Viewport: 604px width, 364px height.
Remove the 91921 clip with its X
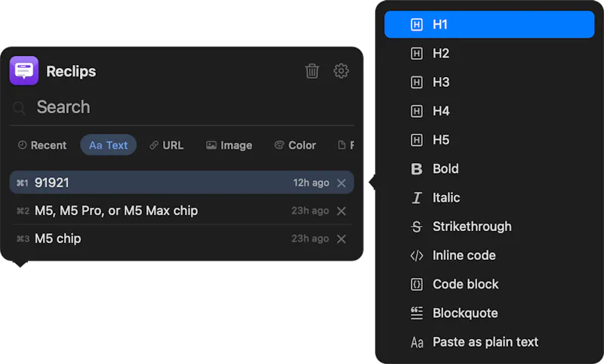click(341, 183)
